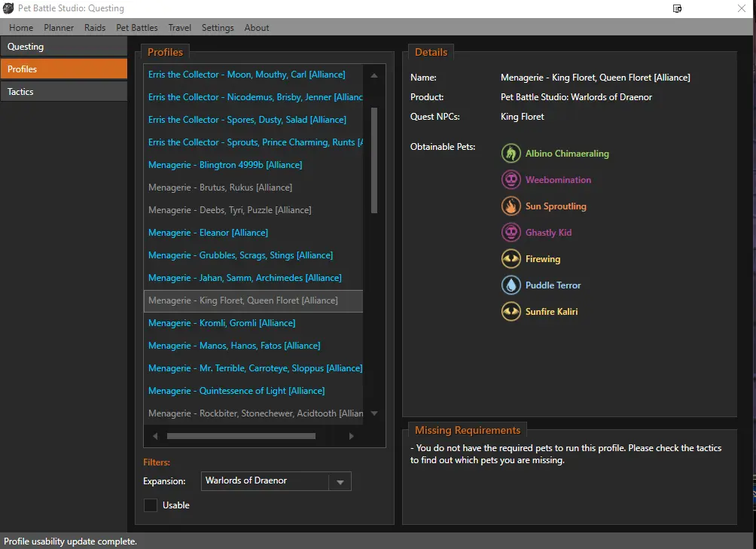
Task: Click the Ghastly Kid pet name
Action: pos(548,232)
